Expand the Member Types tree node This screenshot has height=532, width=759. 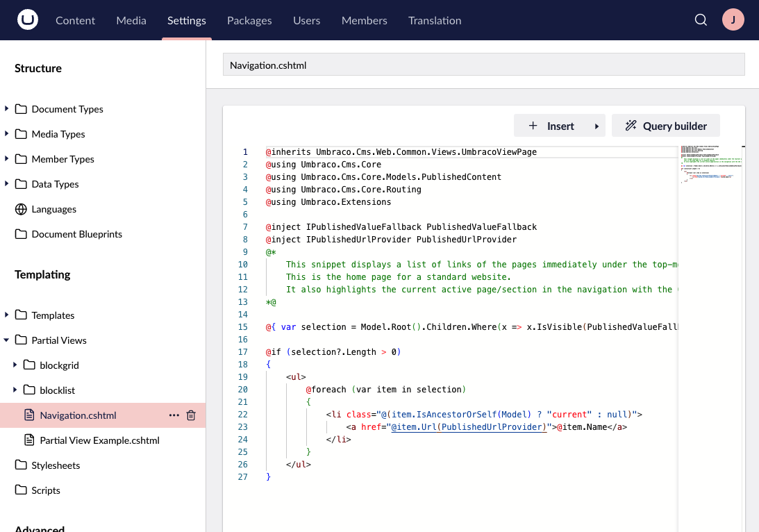tap(6, 158)
